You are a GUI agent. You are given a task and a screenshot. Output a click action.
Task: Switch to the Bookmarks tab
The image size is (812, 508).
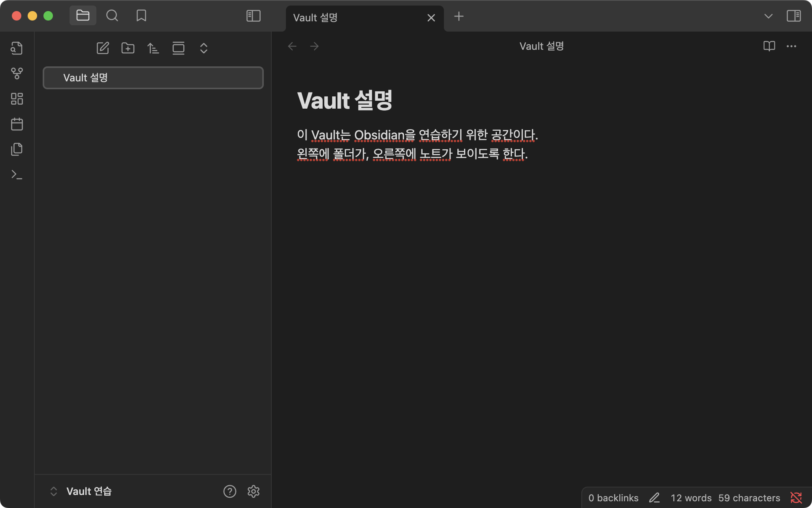tap(141, 16)
